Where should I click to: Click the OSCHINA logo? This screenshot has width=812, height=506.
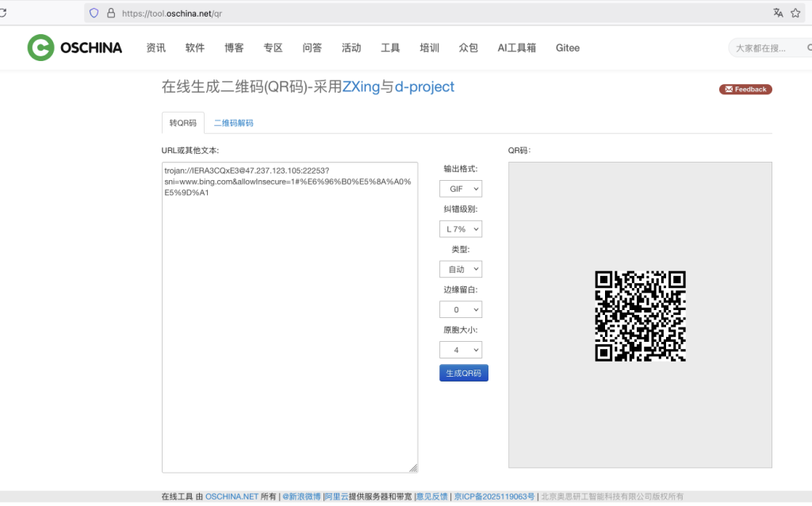pyautogui.click(x=75, y=48)
